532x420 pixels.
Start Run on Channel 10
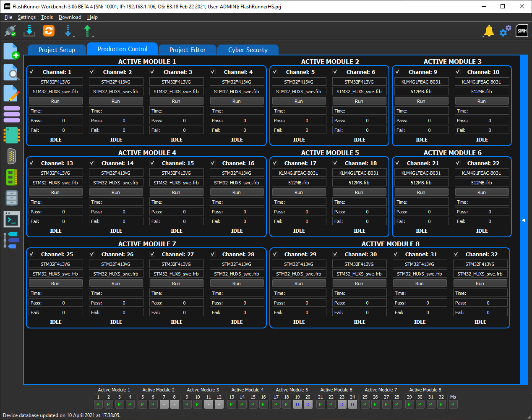point(482,101)
